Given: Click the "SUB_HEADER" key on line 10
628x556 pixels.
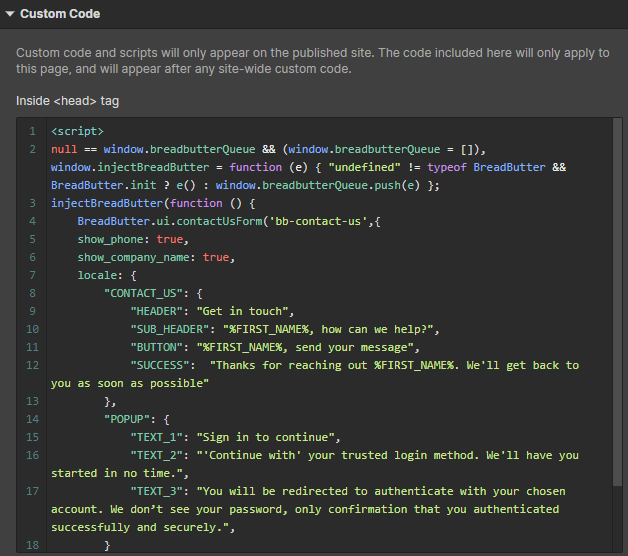Looking at the screenshot, I should click(x=169, y=329).
